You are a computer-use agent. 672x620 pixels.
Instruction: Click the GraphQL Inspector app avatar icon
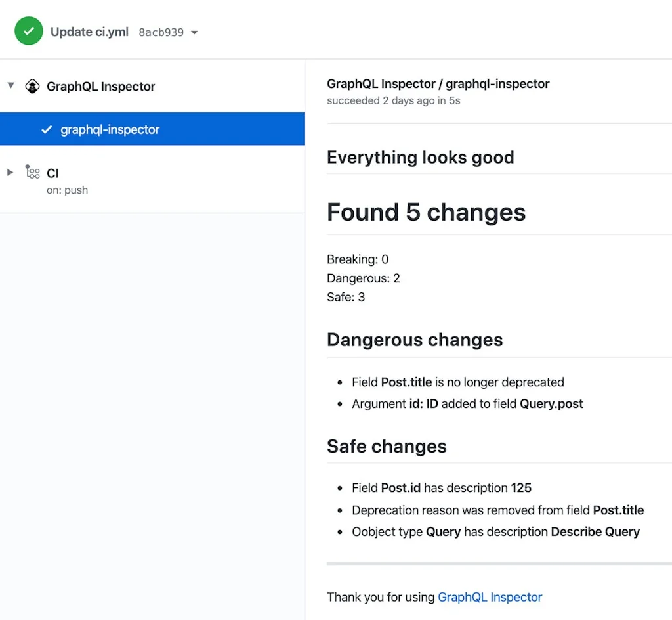pyautogui.click(x=32, y=86)
